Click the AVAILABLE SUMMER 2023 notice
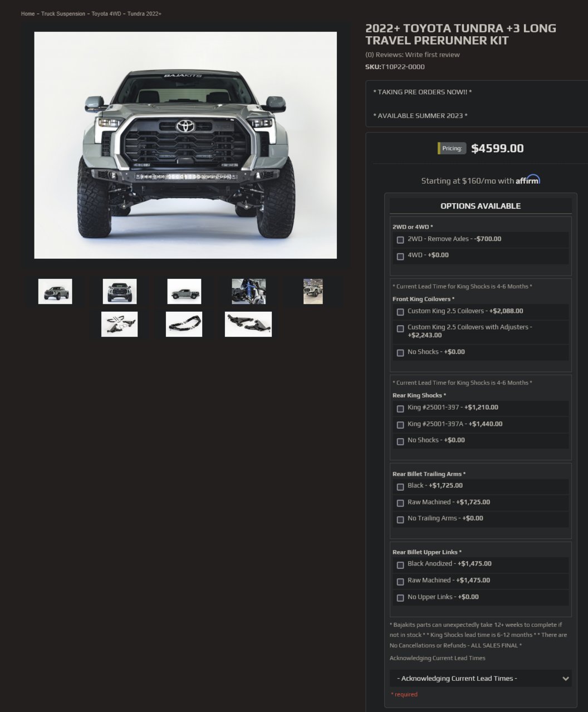Viewport: 588px width, 712px height. (x=420, y=116)
